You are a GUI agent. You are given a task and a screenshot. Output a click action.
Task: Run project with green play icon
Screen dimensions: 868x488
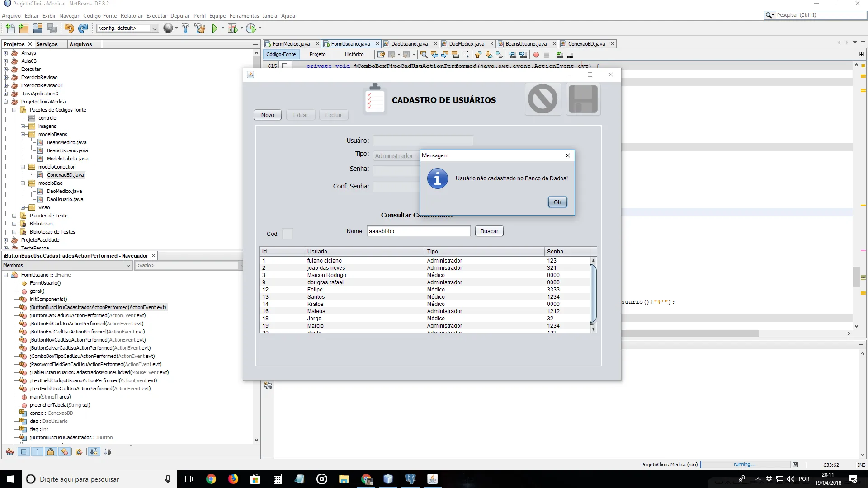point(215,28)
